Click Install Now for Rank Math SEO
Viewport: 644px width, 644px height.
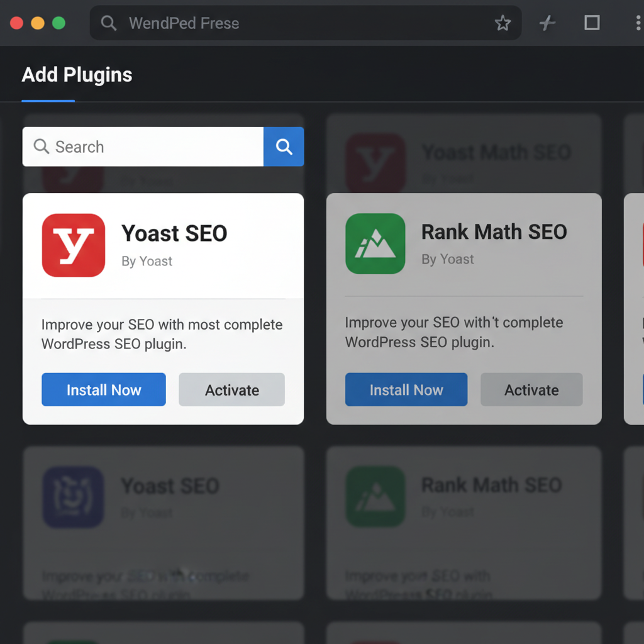pyautogui.click(x=406, y=389)
